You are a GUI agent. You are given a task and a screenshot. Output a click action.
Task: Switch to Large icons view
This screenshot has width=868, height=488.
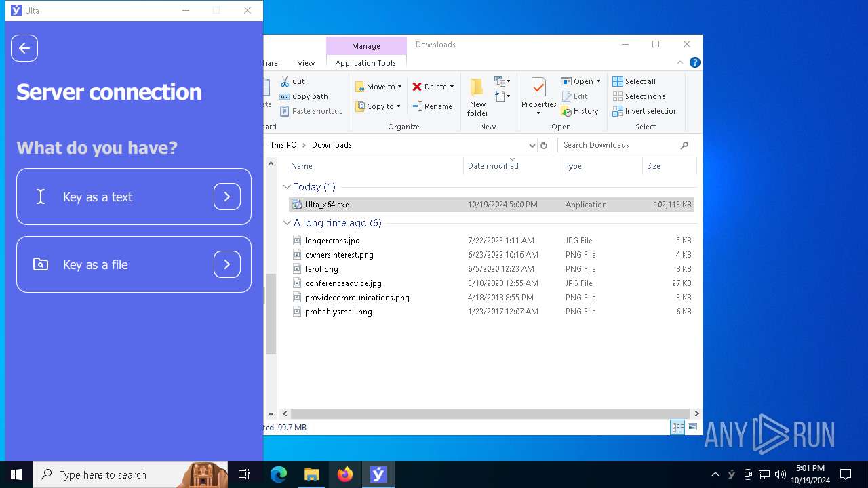[692, 427]
